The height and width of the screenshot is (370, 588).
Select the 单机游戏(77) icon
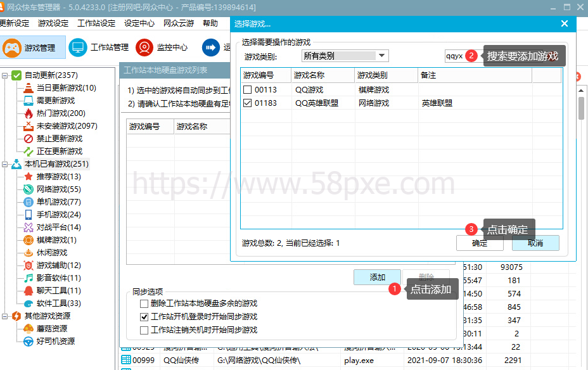click(x=29, y=202)
